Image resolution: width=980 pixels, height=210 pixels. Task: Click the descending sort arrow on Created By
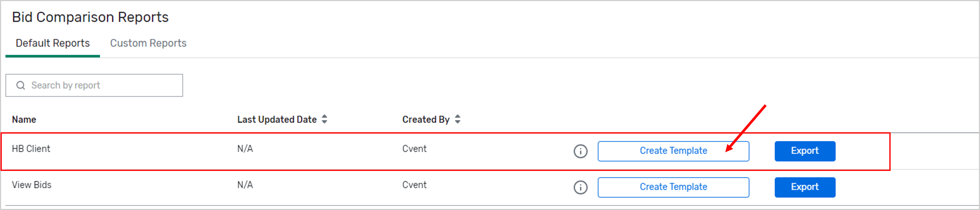click(458, 122)
